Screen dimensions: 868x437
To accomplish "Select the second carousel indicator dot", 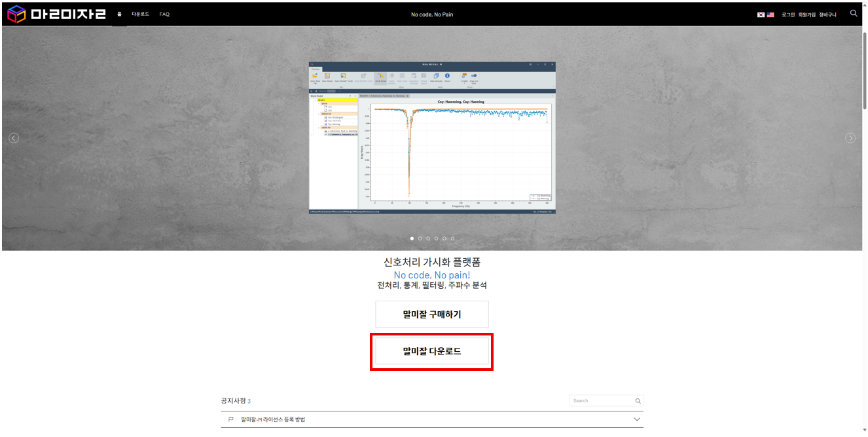I will pyautogui.click(x=420, y=238).
